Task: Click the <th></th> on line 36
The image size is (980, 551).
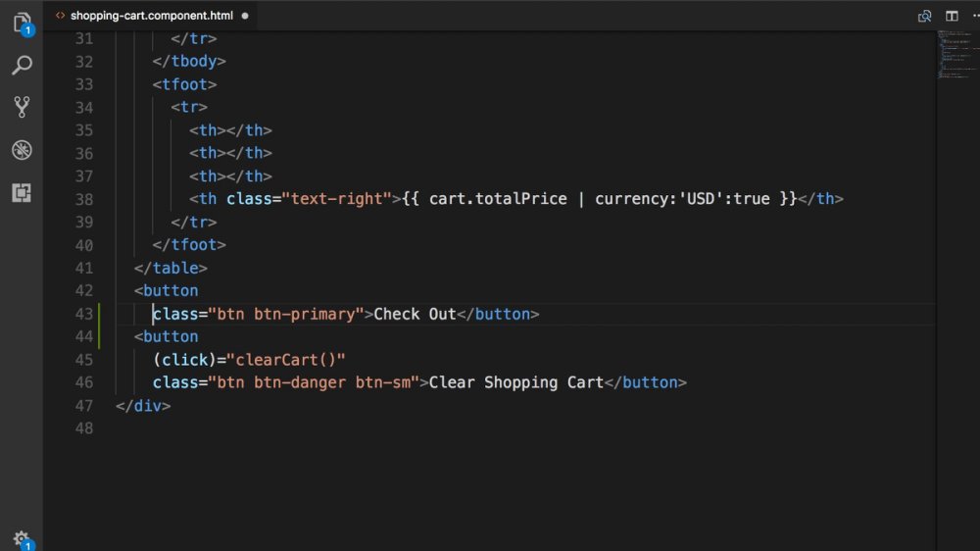Action: click(230, 153)
